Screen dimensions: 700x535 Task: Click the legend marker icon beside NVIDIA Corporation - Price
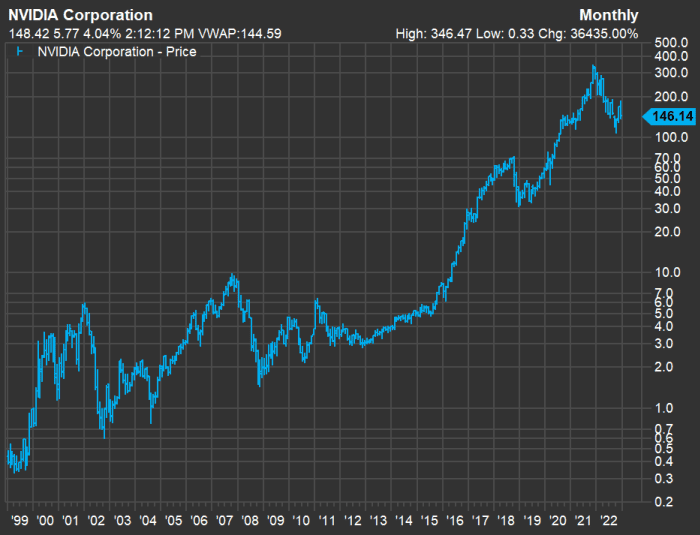20,51
